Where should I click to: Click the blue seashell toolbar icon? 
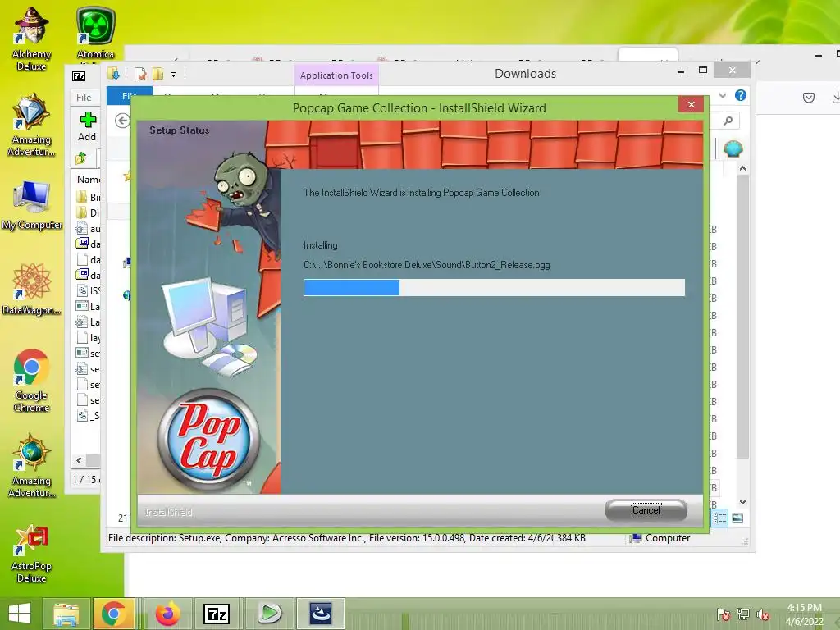coord(733,148)
